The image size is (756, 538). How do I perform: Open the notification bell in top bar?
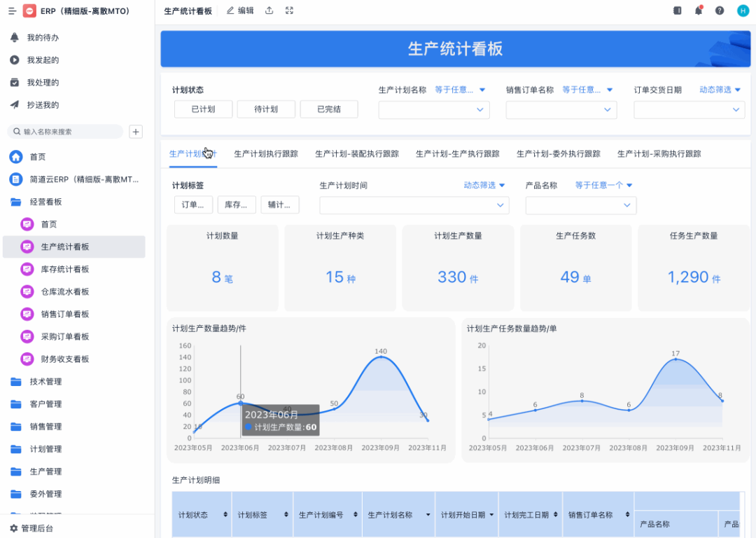698,10
